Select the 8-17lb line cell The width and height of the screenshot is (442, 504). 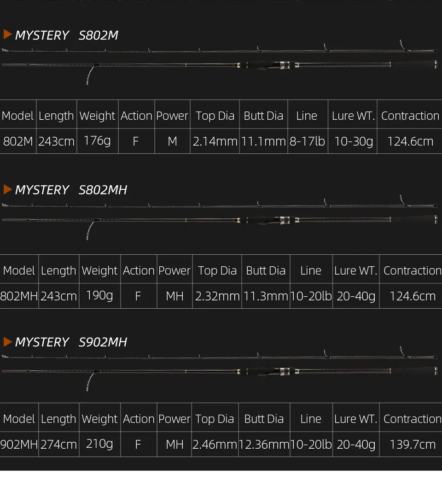308,141
